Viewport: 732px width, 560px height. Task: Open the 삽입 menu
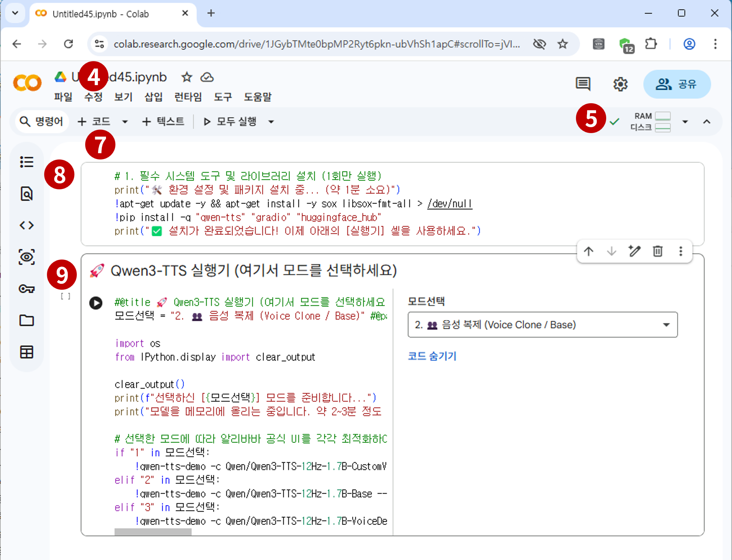[x=153, y=97]
